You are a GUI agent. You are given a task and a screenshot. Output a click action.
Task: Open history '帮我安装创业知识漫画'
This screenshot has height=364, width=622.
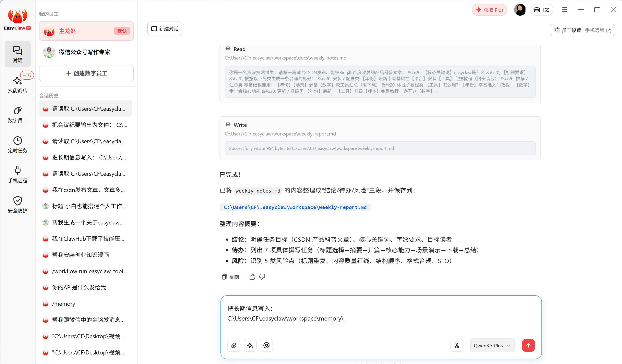[85, 255]
